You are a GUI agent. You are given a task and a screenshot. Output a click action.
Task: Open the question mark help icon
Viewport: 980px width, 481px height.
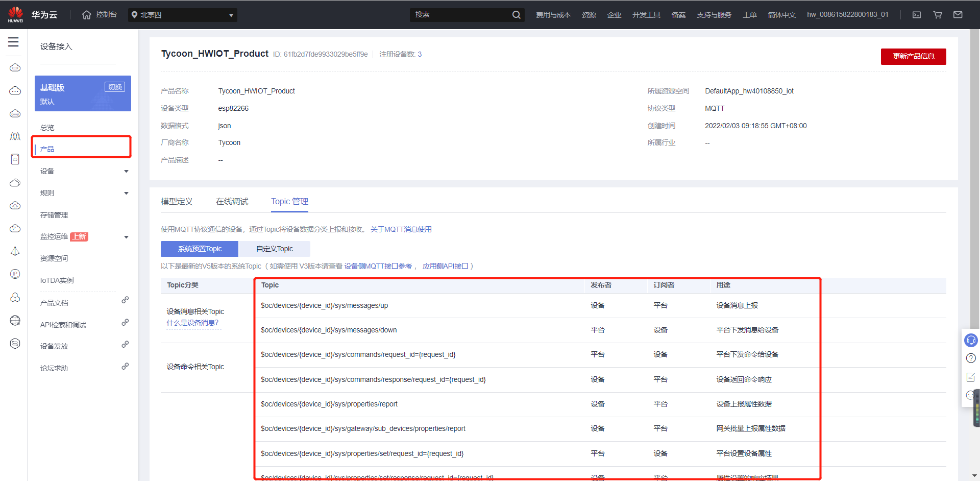click(x=971, y=358)
